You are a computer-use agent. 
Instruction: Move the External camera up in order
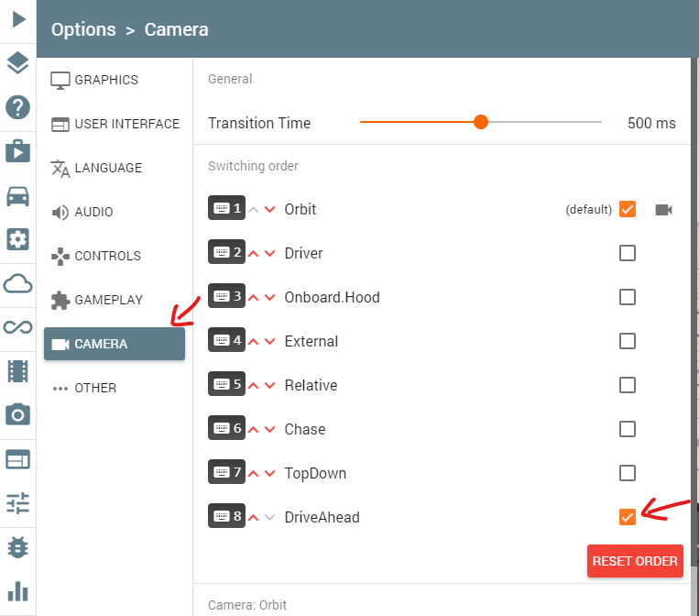[x=254, y=342]
